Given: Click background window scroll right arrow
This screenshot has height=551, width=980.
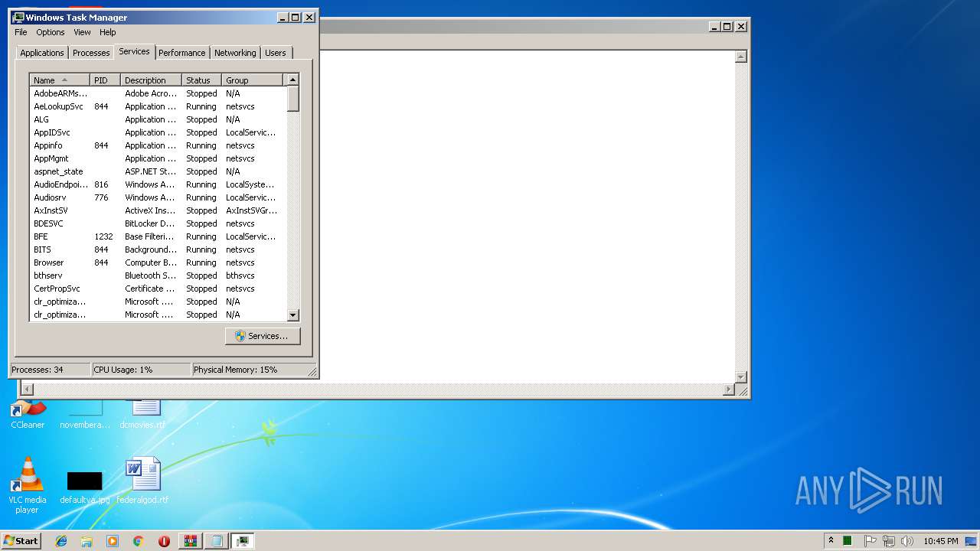Looking at the screenshot, I should pyautogui.click(x=729, y=390).
